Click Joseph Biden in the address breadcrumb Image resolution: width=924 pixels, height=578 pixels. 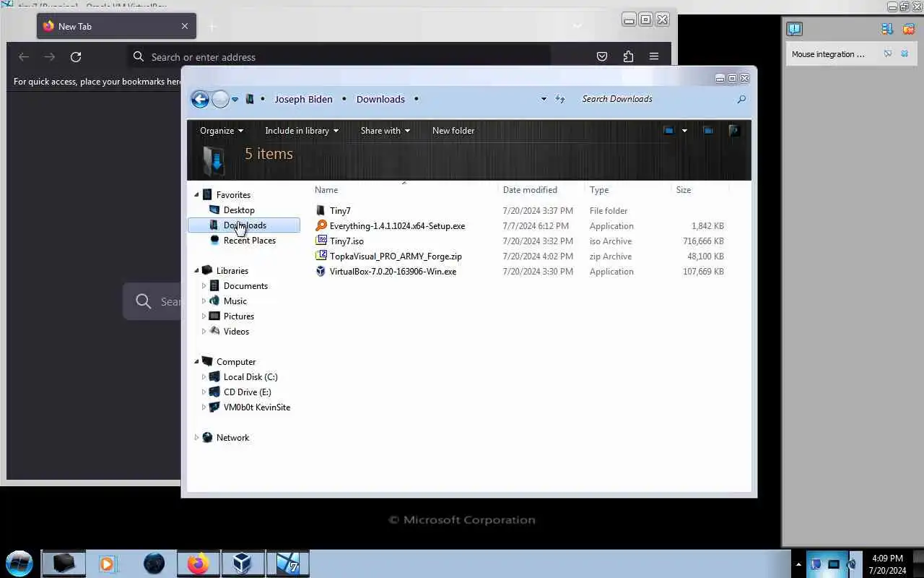[x=303, y=99]
